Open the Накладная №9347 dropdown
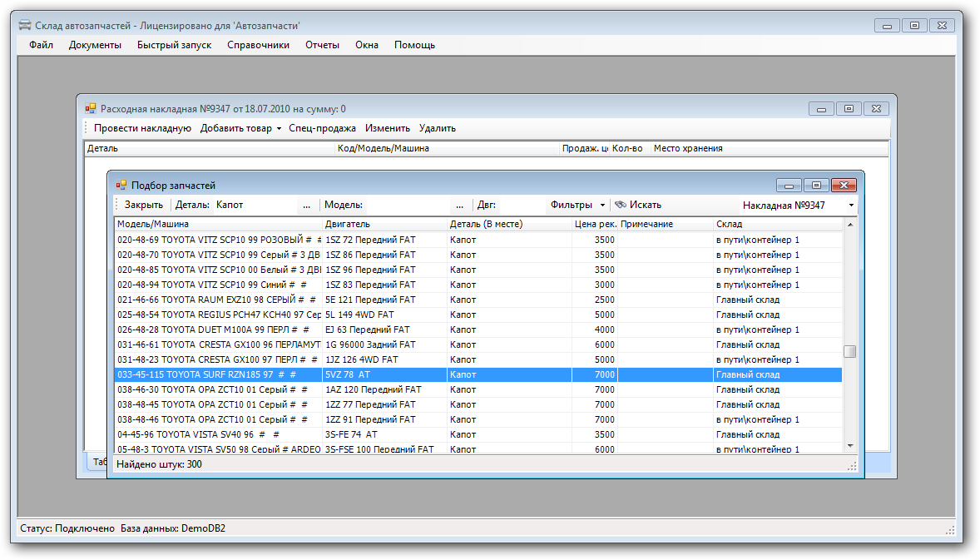This screenshot has height=560, width=980. (851, 206)
